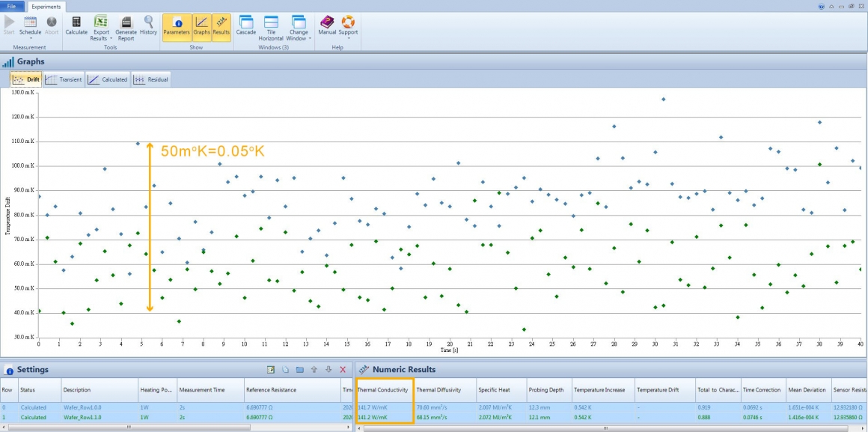Viewport: 868px width, 432px height.
Task: Cascade the open windows
Action: 245,27
